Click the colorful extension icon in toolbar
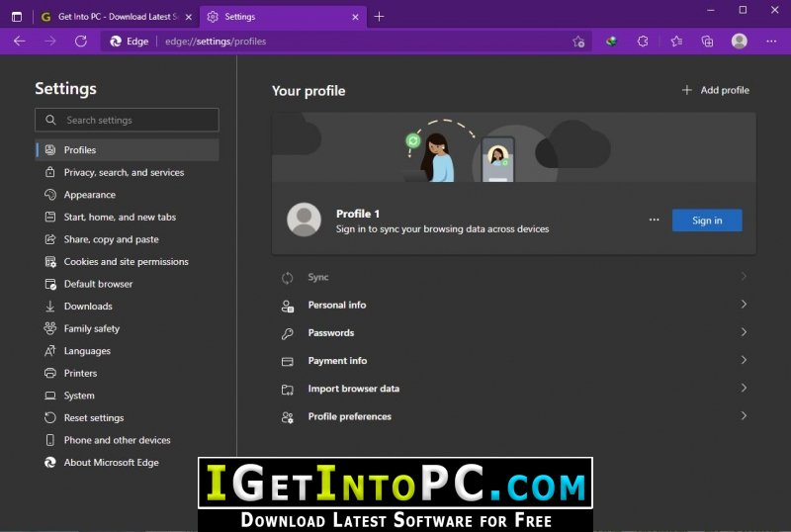Image resolution: width=791 pixels, height=532 pixels. 611,42
